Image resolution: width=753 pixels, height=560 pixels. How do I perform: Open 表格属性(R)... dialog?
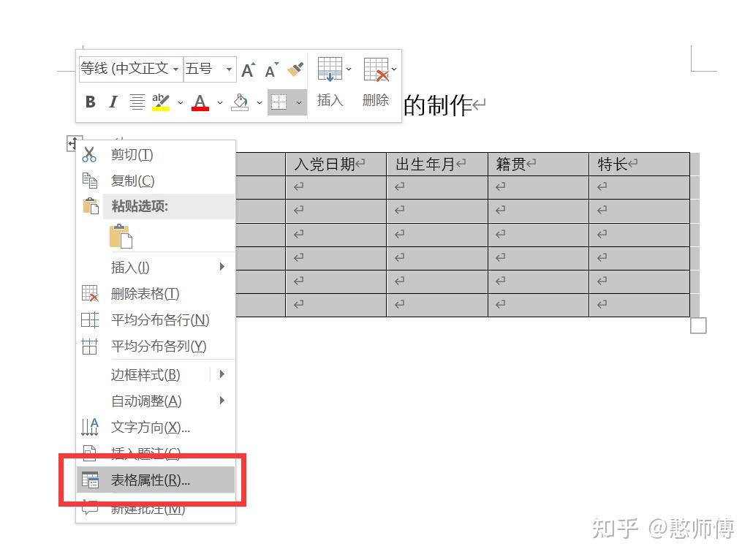coord(156,480)
